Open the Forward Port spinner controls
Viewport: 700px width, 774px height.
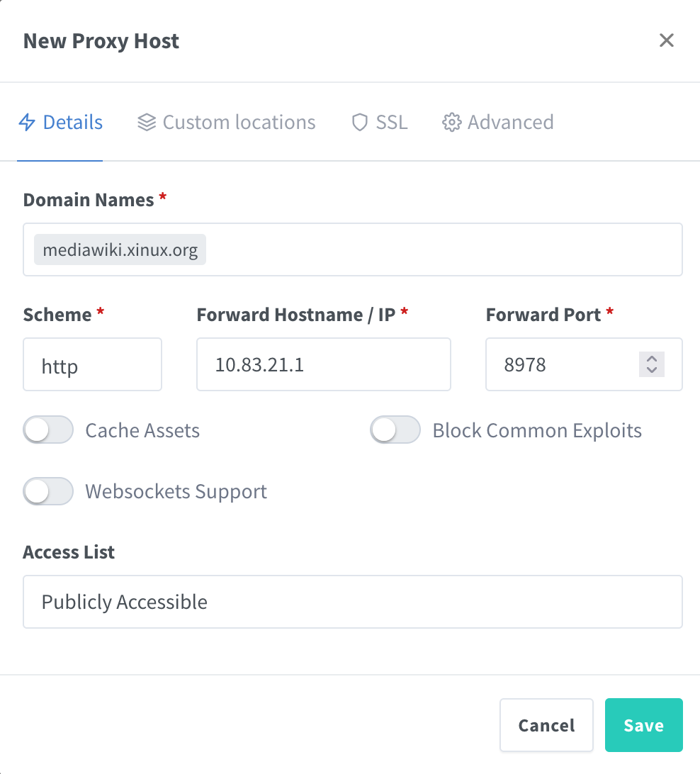[650, 364]
